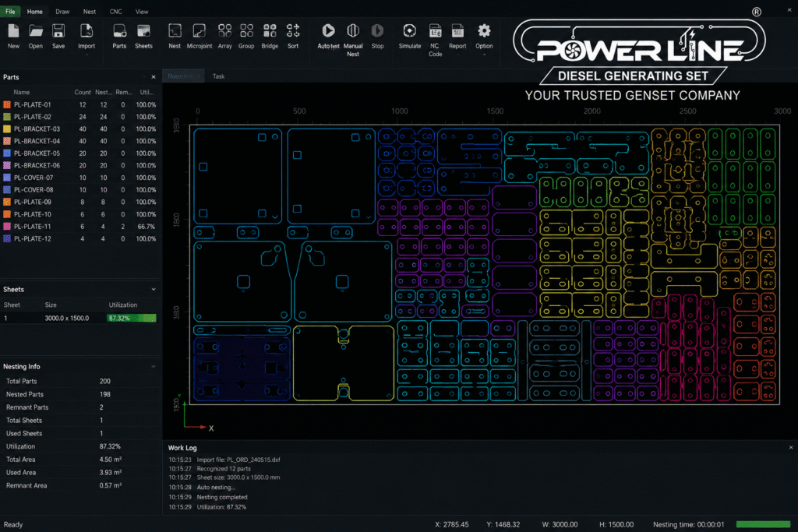Open Manual Nest tool
This screenshot has height=532, width=798.
(x=353, y=31)
